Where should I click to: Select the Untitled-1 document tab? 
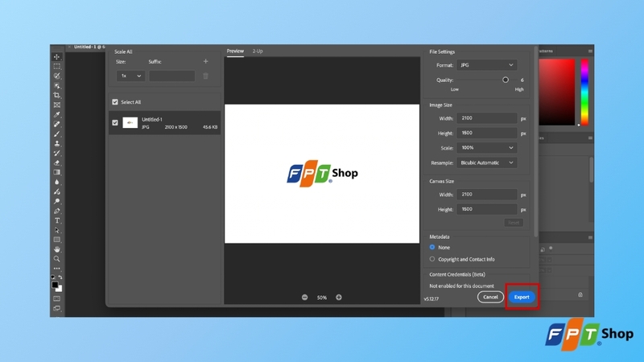coord(88,47)
